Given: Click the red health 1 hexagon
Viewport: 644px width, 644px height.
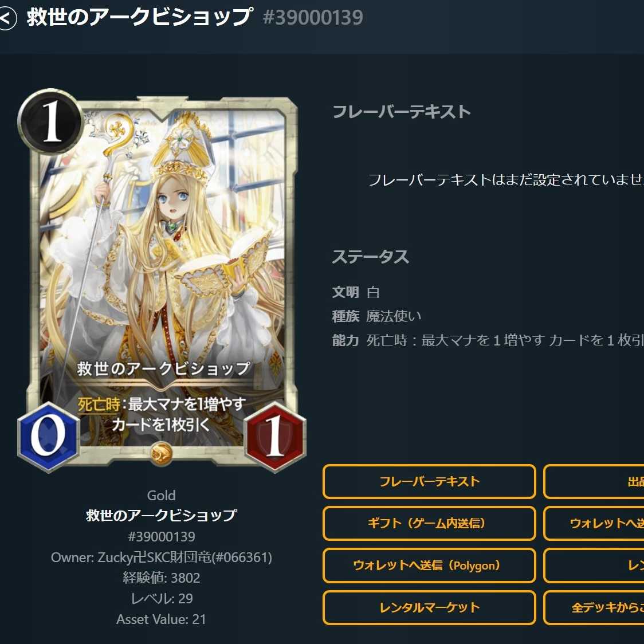Looking at the screenshot, I should point(275,436).
